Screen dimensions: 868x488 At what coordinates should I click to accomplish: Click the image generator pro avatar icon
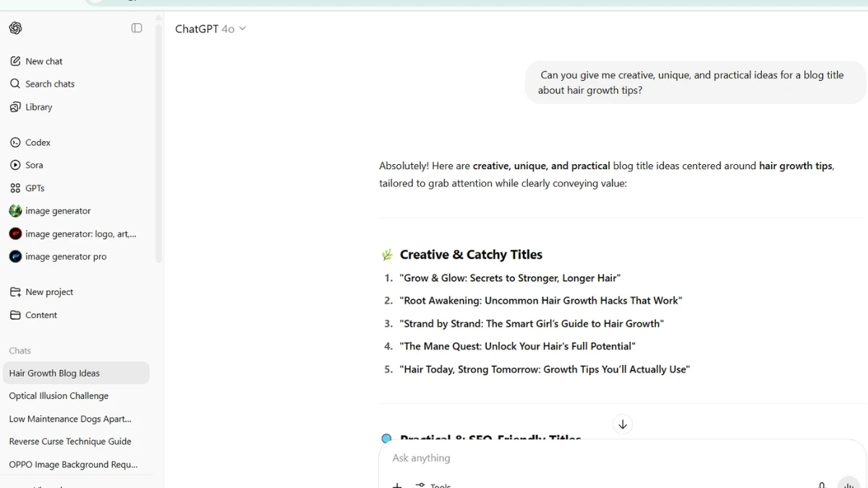(x=15, y=257)
